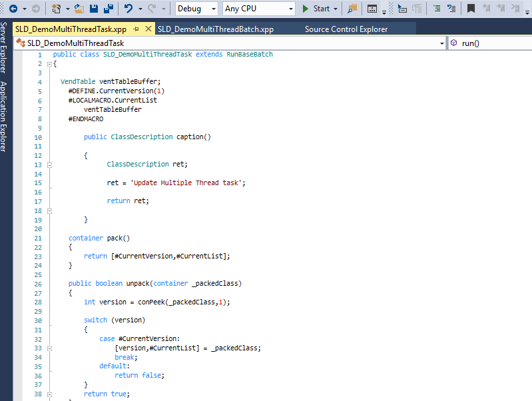Screen dimensions: 532x401
Task: Open the text editor toolbar overflow options
Action: point(527,12)
